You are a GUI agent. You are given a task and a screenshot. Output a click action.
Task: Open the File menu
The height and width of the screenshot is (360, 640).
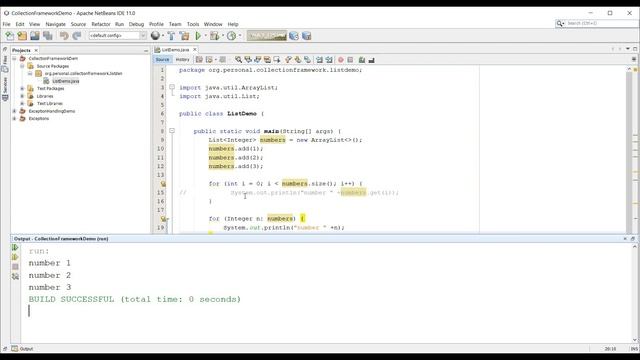(x=7, y=24)
